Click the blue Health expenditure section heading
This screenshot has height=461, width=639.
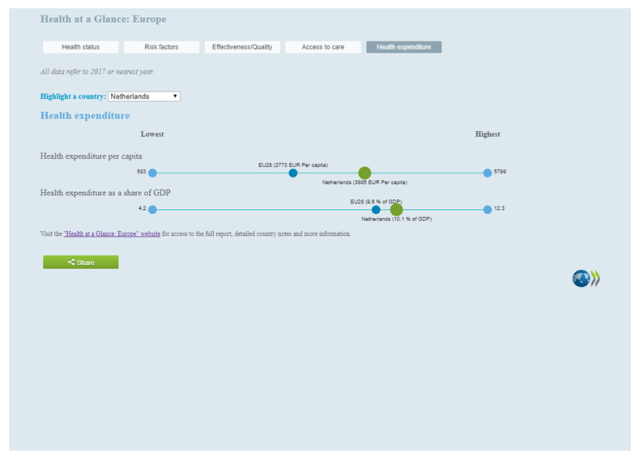(x=85, y=116)
